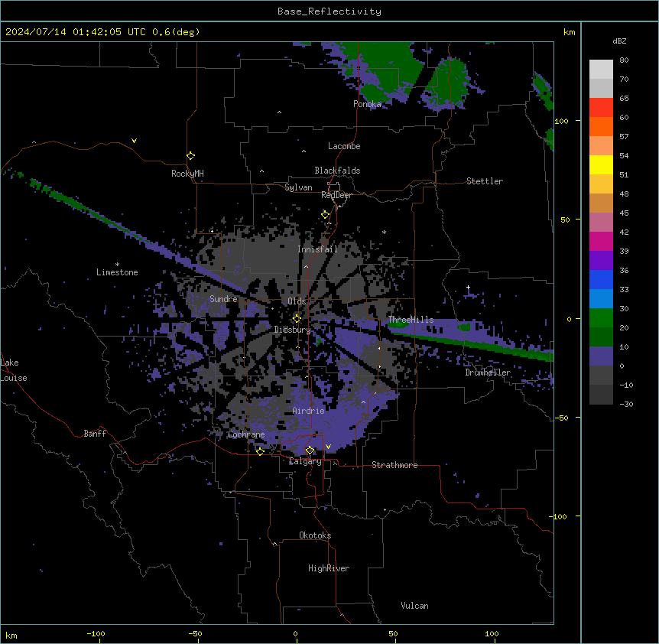Click the Stettler label
This screenshot has height=644, width=659.
pos(485,181)
